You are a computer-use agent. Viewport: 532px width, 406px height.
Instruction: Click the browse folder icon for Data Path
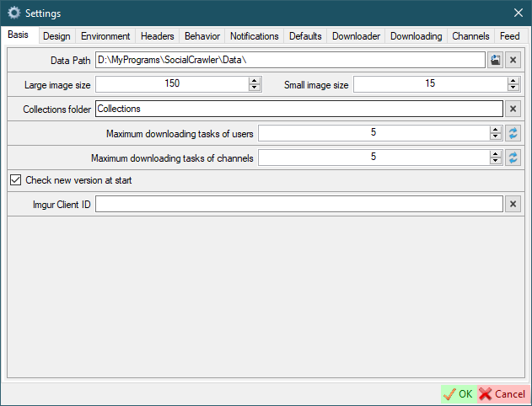click(495, 61)
